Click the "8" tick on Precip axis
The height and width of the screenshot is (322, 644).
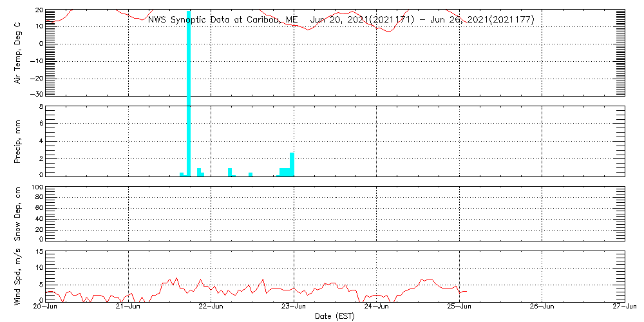point(41,108)
